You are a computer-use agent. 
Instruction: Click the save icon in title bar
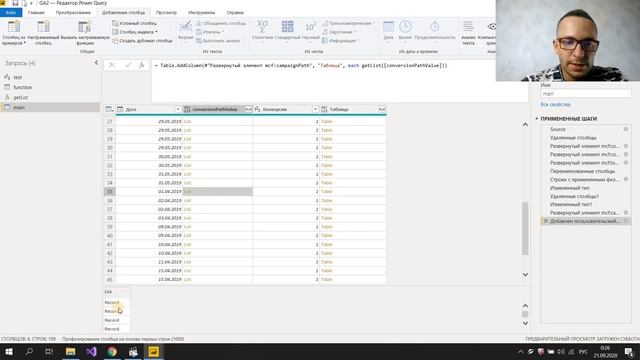[15, 3]
